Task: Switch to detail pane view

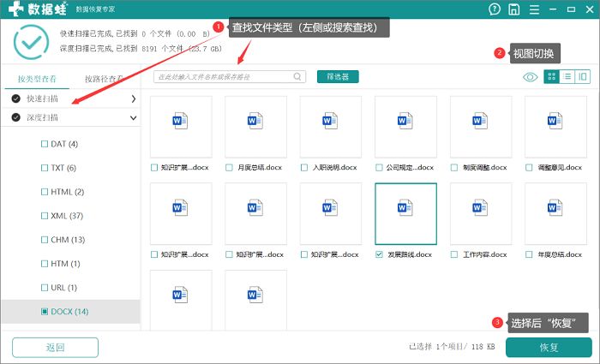Action: coord(582,76)
